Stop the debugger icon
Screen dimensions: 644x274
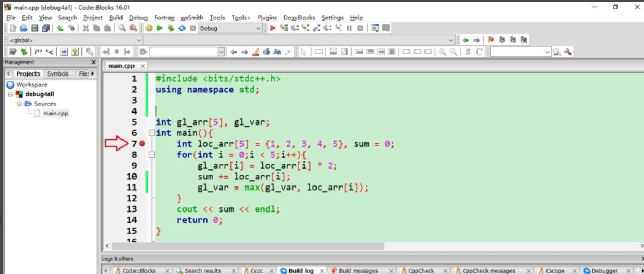pyautogui.click(x=360, y=28)
